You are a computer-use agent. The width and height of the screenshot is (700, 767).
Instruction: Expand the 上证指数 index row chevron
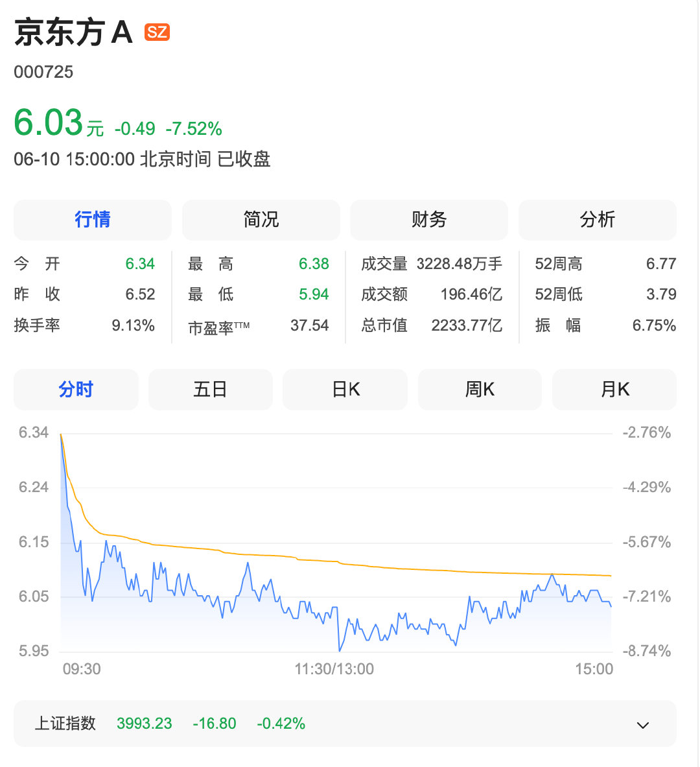pyautogui.click(x=643, y=725)
